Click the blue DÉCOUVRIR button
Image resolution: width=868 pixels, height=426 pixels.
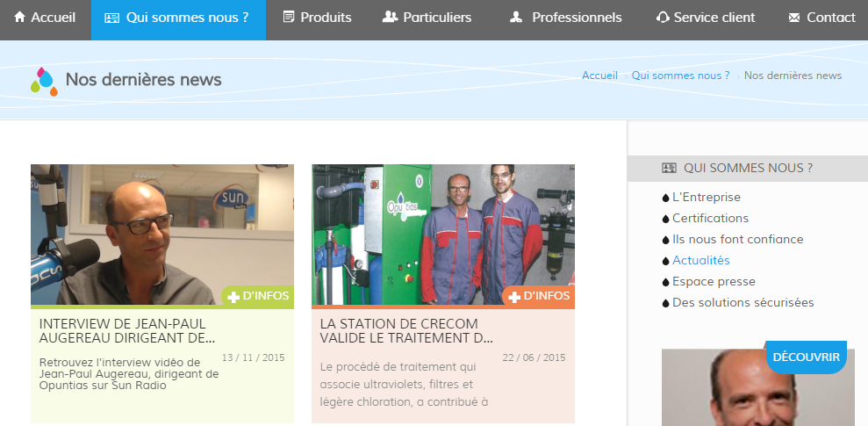point(806,357)
